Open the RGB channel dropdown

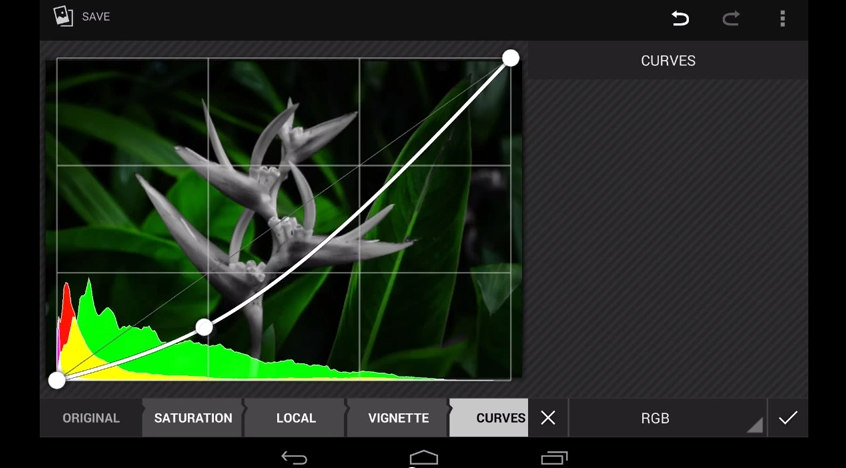pos(656,418)
